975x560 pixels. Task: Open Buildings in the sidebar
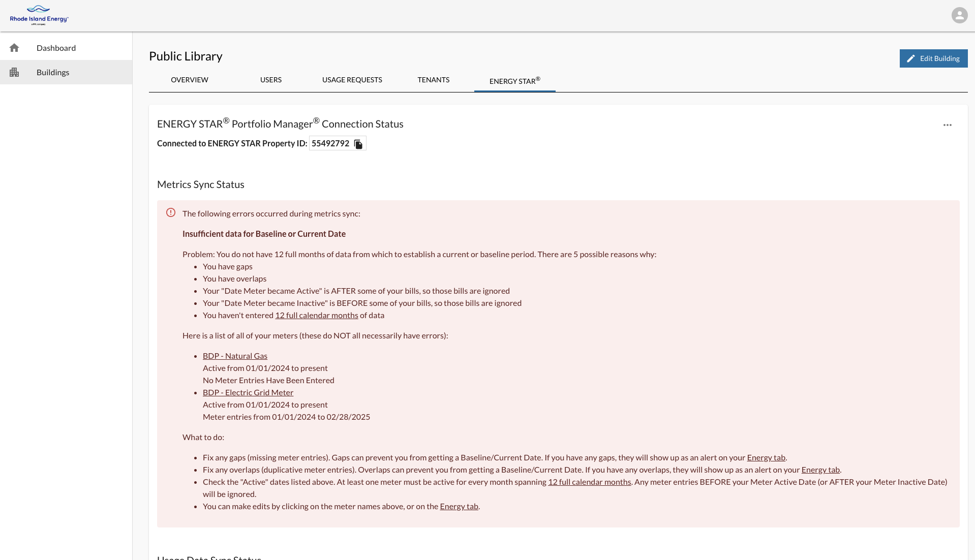(x=66, y=72)
